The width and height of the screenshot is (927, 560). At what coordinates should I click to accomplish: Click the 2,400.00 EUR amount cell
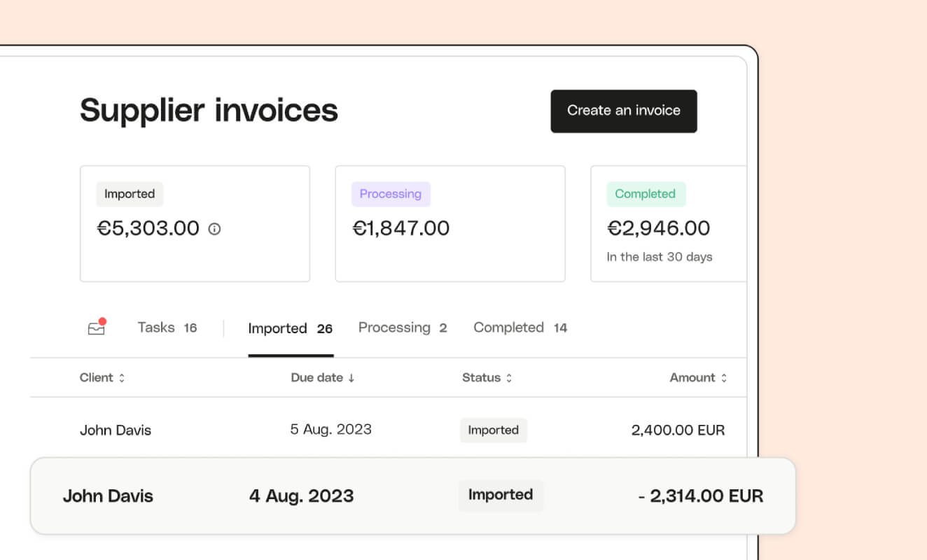click(x=678, y=430)
